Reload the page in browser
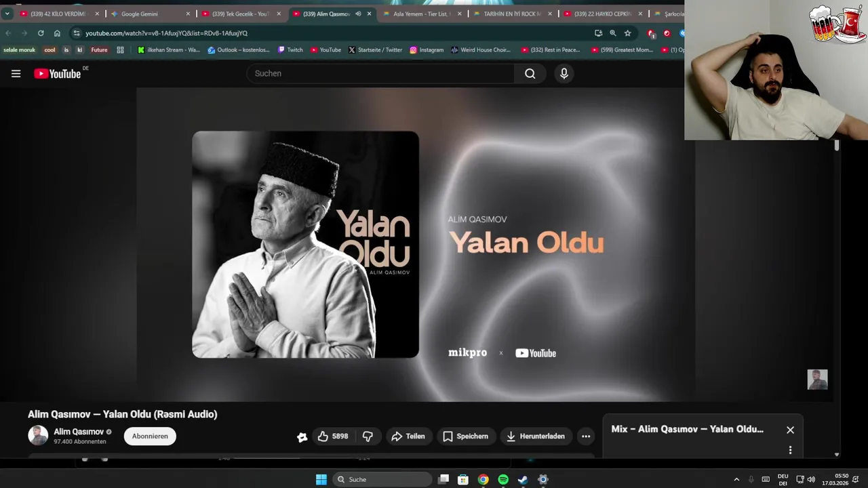 pos(41,33)
